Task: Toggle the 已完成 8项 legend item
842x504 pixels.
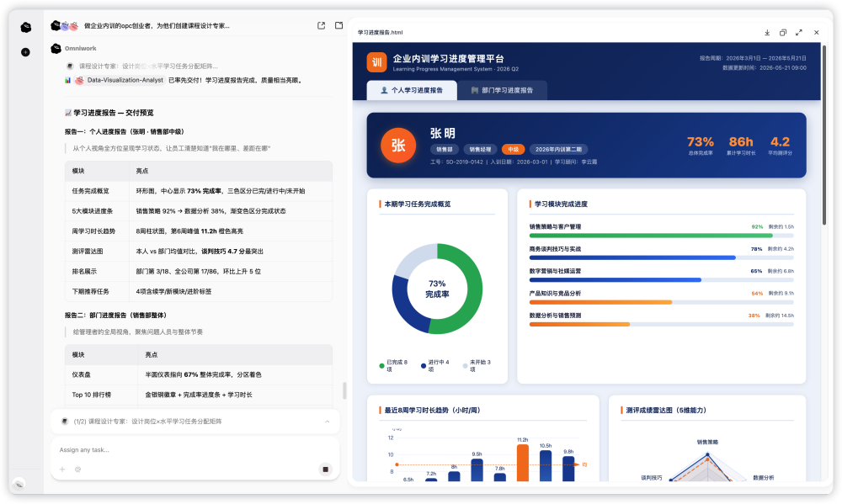Action: point(393,365)
